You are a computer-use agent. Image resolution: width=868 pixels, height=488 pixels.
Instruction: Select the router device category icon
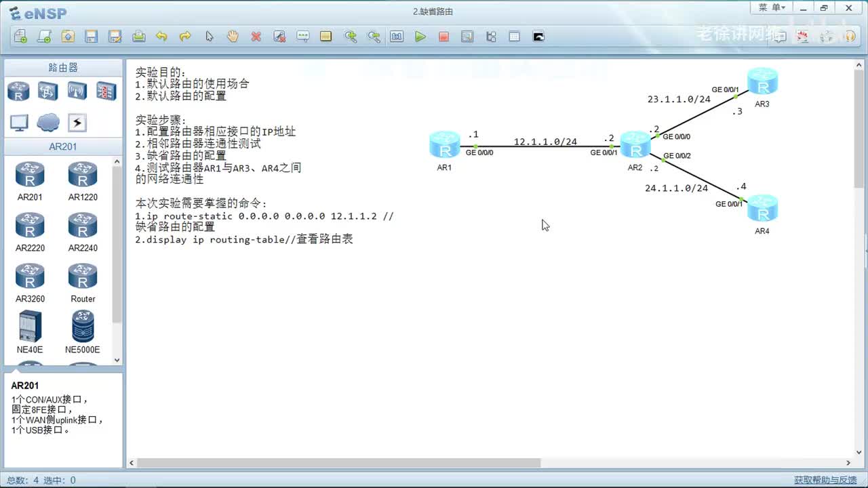[x=18, y=91]
